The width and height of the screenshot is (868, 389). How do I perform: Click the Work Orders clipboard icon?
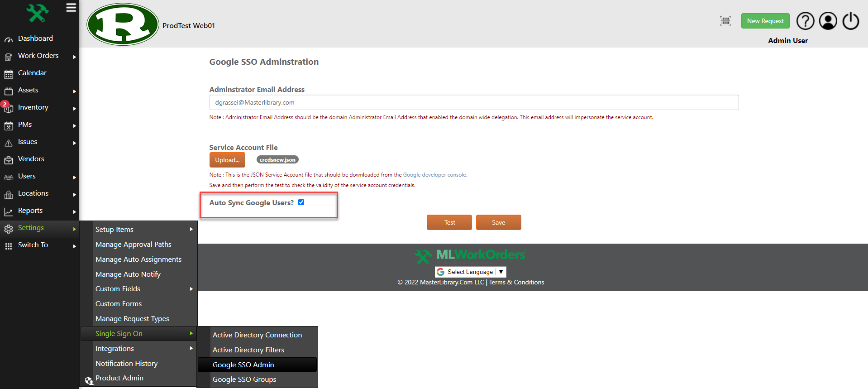coord(9,57)
